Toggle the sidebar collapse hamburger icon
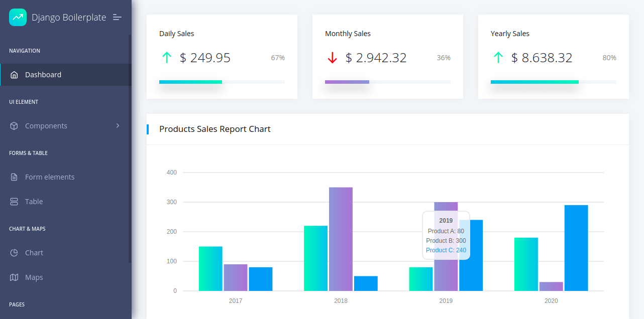 tap(117, 17)
